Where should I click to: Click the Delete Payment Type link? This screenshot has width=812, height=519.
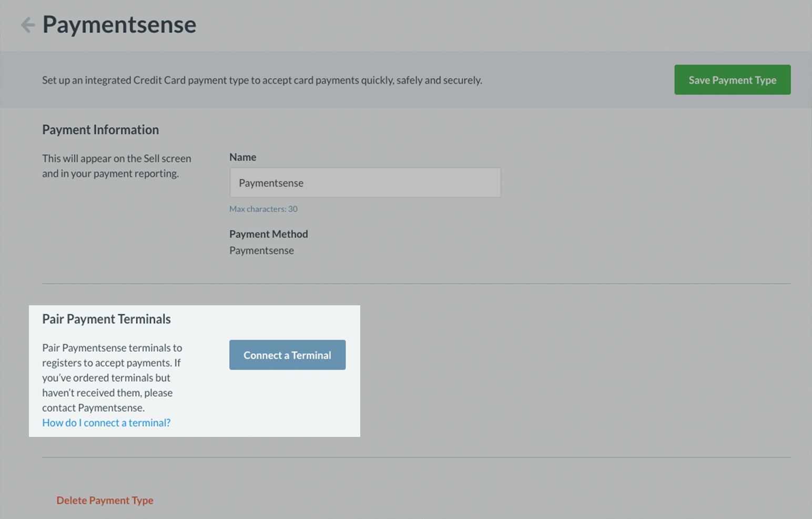pos(105,500)
